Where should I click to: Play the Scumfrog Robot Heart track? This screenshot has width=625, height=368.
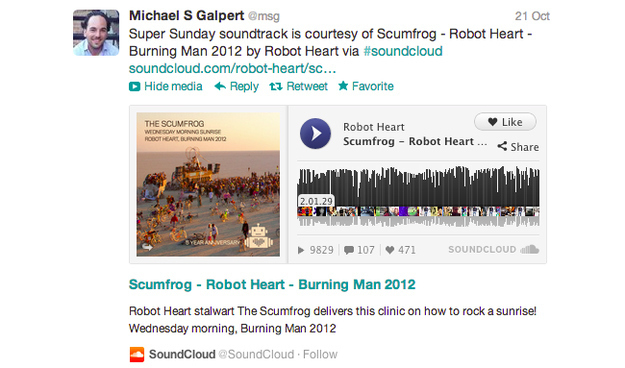coord(315,134)
